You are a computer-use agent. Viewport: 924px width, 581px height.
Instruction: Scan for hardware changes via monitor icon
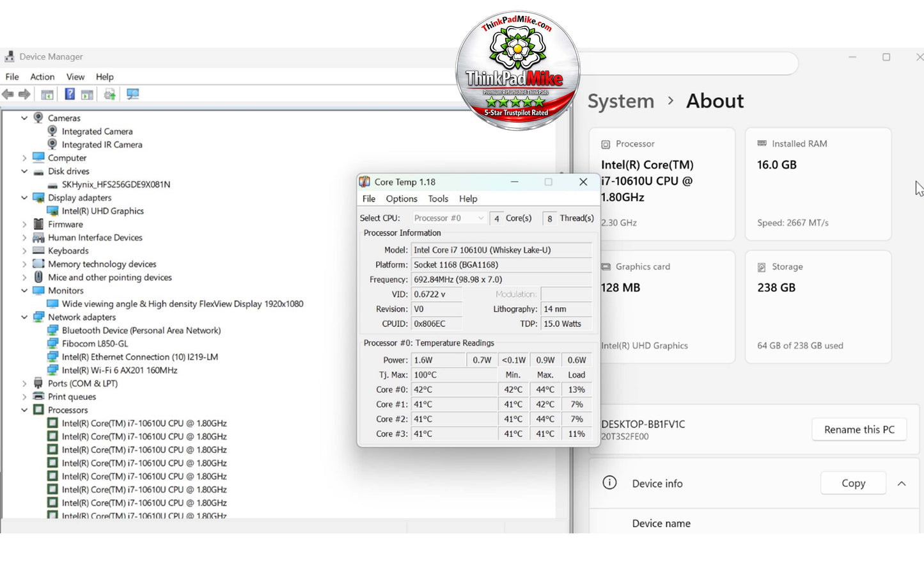click(132, 94)
